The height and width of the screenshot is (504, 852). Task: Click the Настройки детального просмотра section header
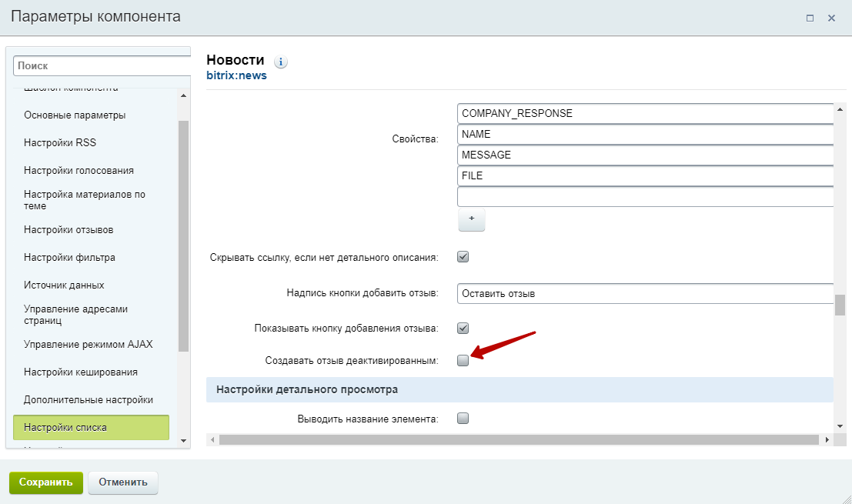[x=520, y=390]
